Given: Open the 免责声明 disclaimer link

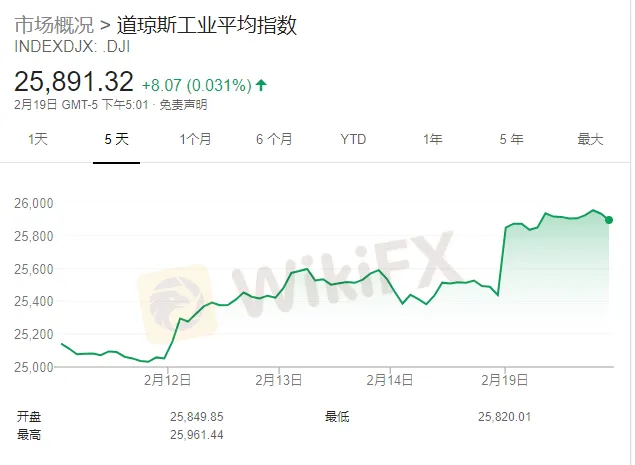Looking at the screenshot, I should point(186,105).
